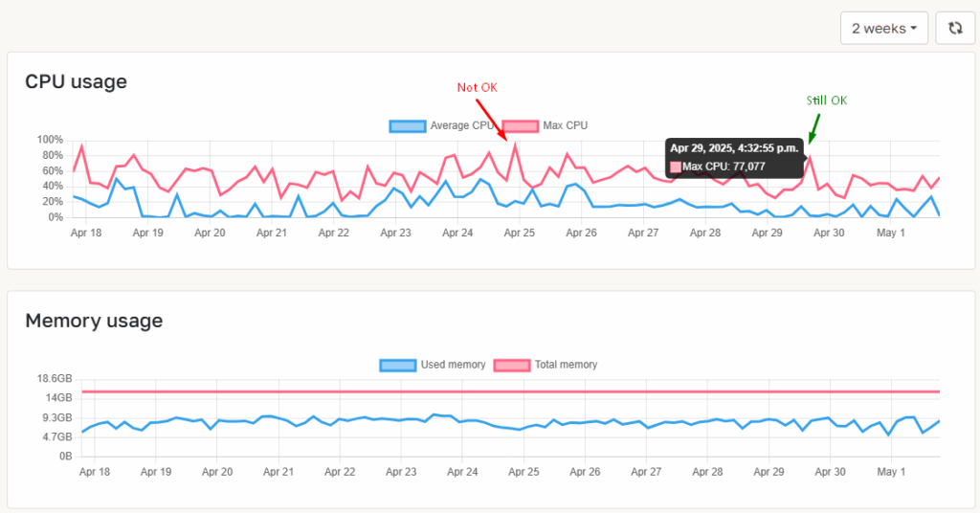Image resolution: width=980 pixels, height=513 pixels.
Task: Click the blue Used memory legend swatch
Action: (397, 365)
